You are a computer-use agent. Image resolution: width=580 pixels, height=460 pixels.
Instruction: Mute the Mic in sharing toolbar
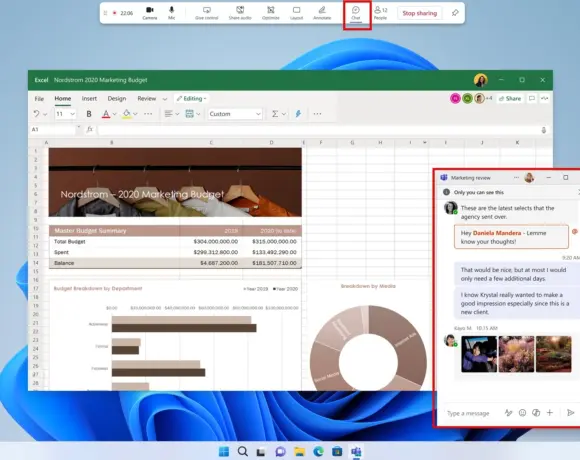tap(172, 13)
